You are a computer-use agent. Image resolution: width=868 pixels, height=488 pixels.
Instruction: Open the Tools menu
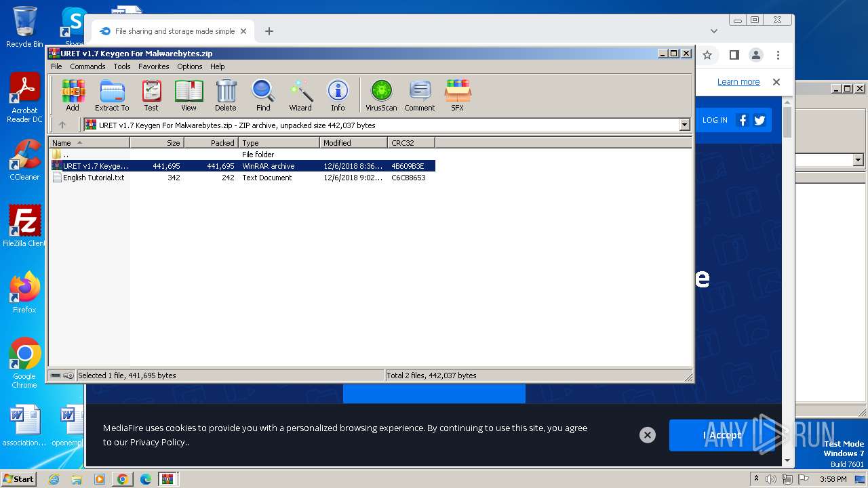[x=122, y=66]
